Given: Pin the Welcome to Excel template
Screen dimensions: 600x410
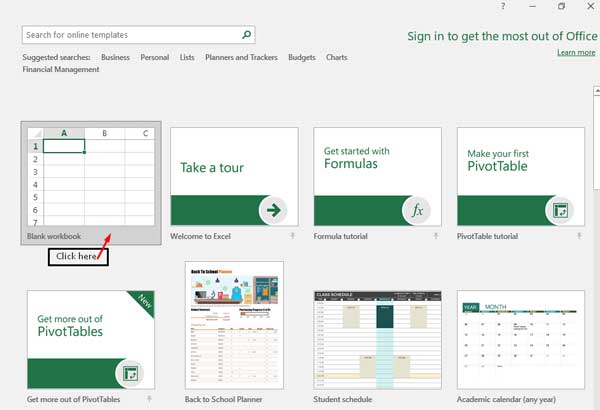Looking at the screenshot, I should click(292, 236).
